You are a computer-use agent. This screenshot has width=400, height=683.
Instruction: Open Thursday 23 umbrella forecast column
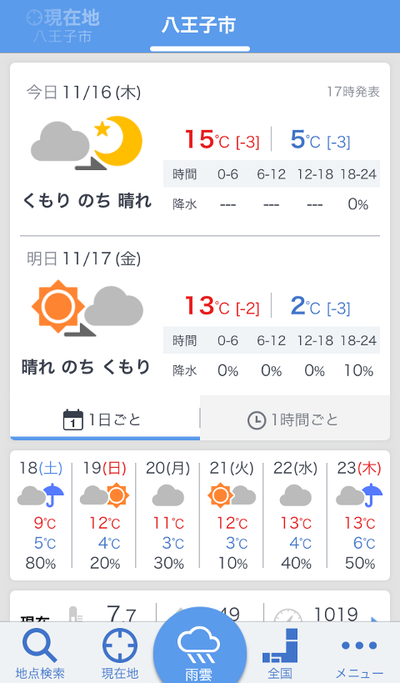359,515
